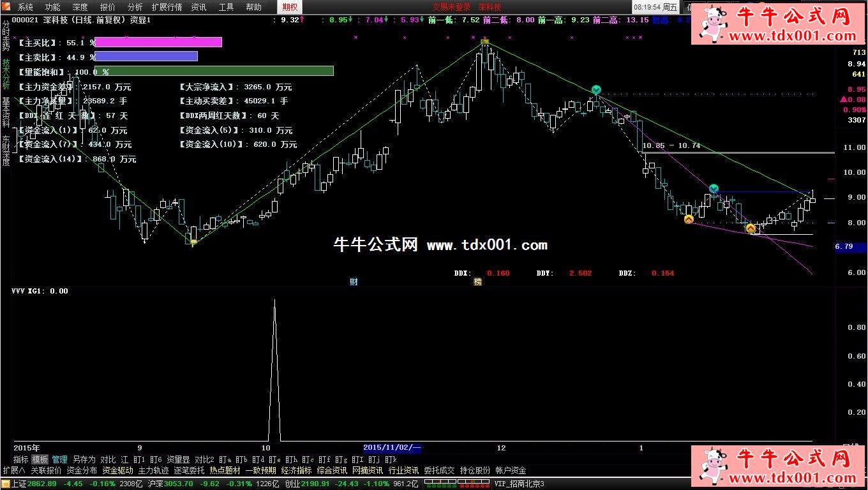Open the 综合资讯 tab
The image size is (868, 490).
point(332,470)
